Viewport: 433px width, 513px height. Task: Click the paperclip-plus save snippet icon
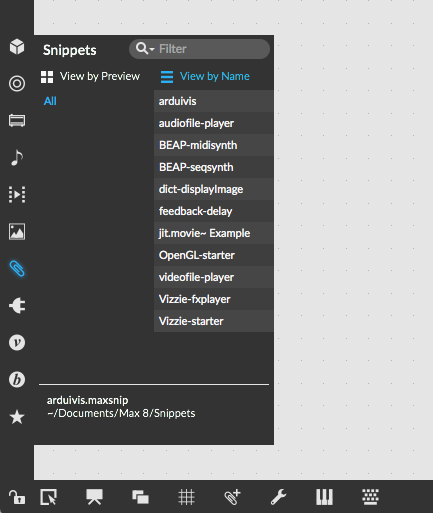(x=232, y=497)
